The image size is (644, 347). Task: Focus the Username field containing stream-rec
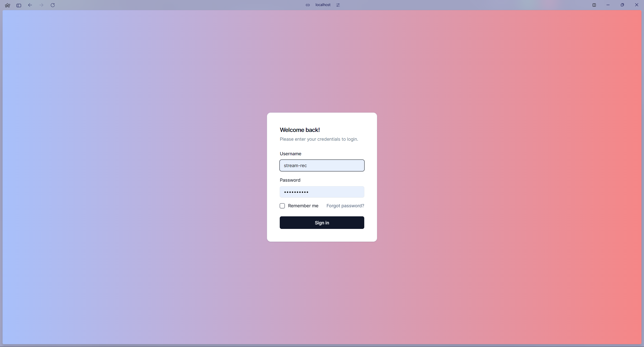pos(322,166)
